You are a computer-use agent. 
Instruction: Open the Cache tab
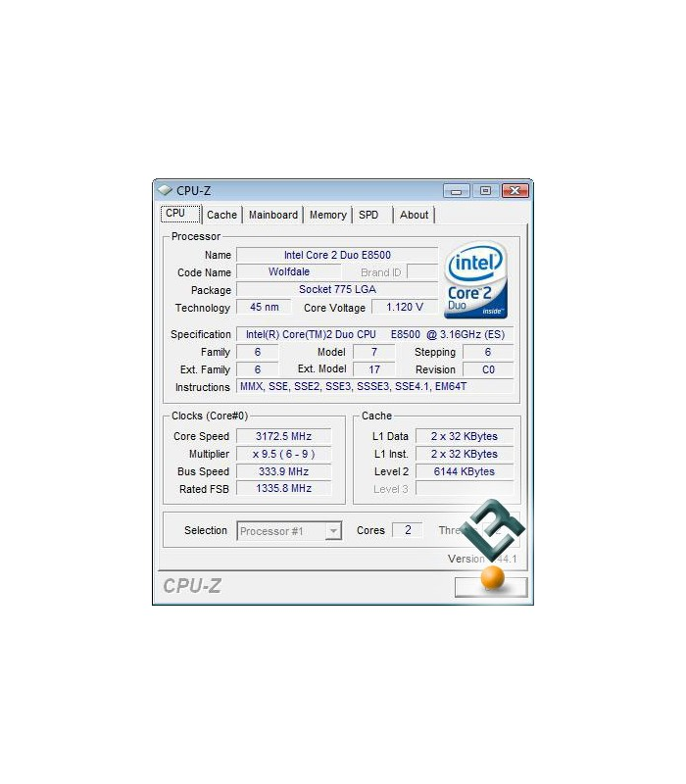click(221, 215)
